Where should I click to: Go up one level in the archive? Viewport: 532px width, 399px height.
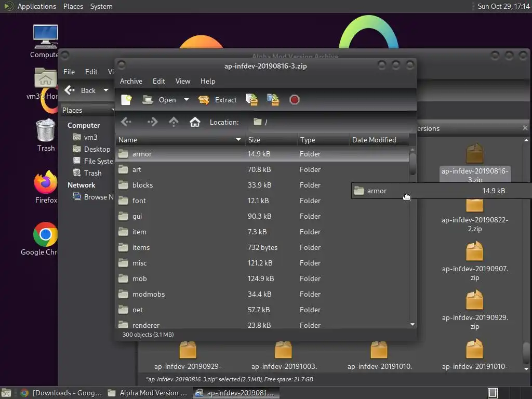click(x=174, y=122)
